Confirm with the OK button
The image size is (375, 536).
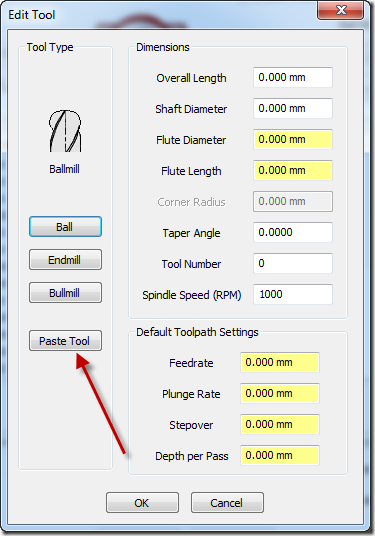tap(142, 502)
